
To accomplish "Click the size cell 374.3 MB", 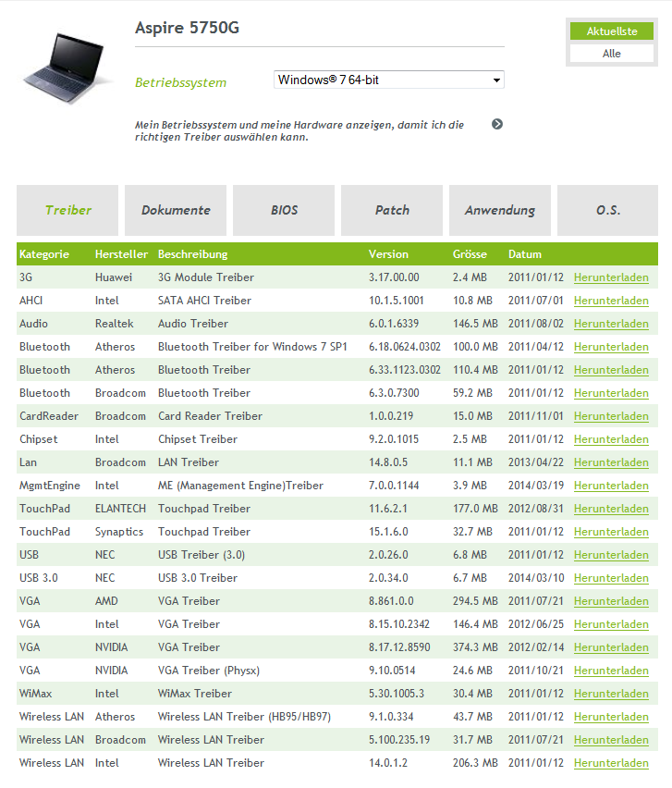I will coord(475,647).
